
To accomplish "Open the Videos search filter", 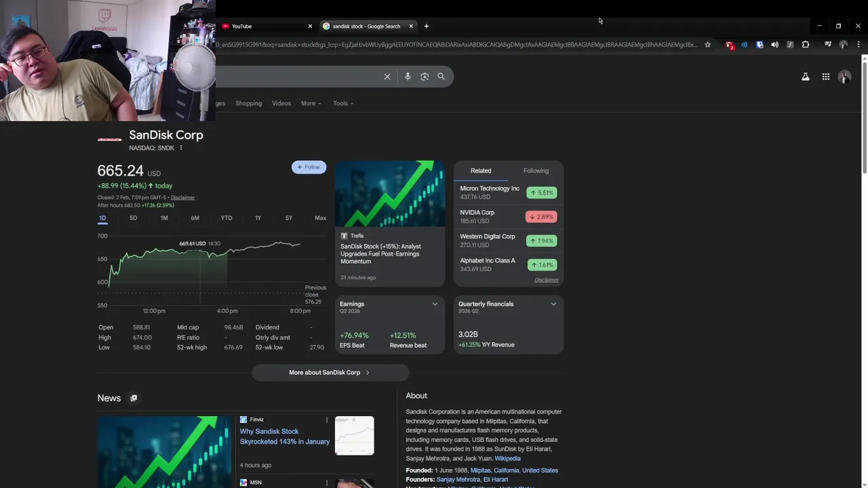I will click(x=281, y=103).
